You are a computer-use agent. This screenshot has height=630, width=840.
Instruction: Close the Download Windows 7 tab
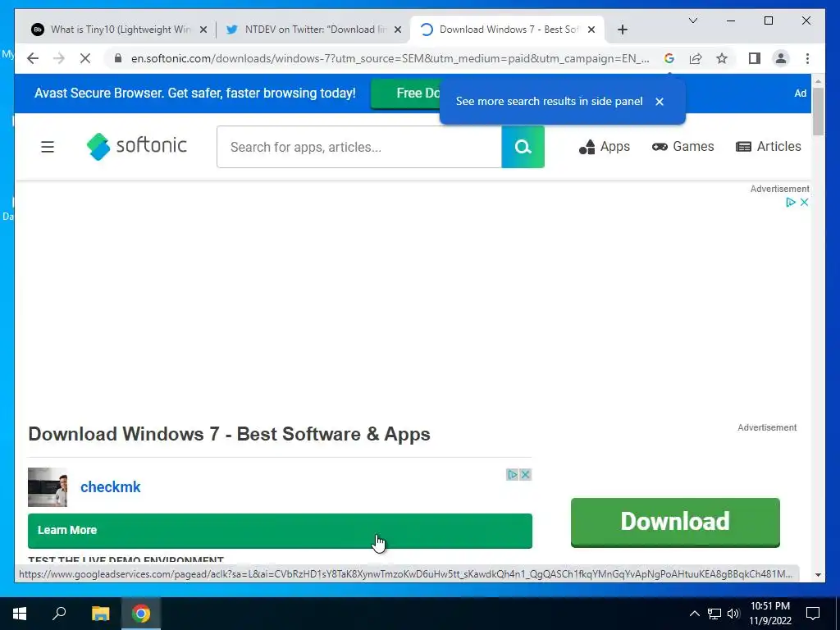pos(591,30)
